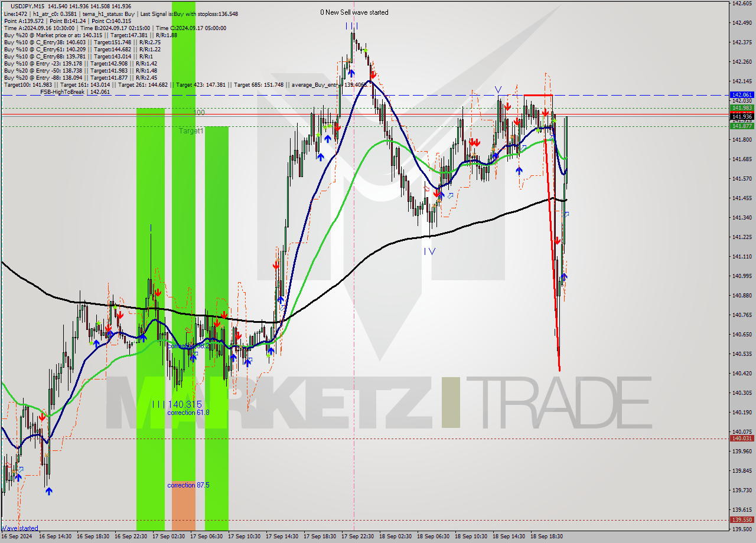Click the red horizontal line segment near 142.061

[538, 94]
